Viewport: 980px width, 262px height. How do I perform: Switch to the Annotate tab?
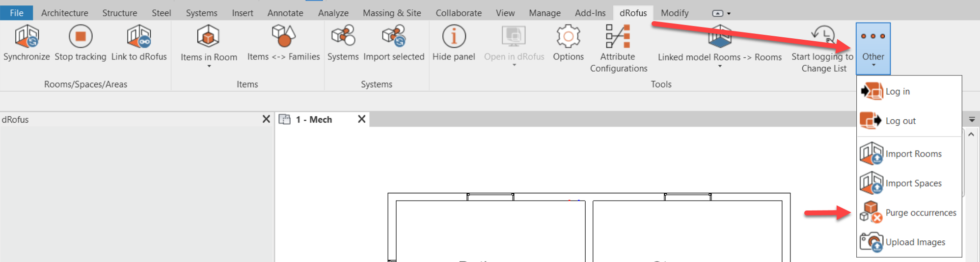[285, 13]
